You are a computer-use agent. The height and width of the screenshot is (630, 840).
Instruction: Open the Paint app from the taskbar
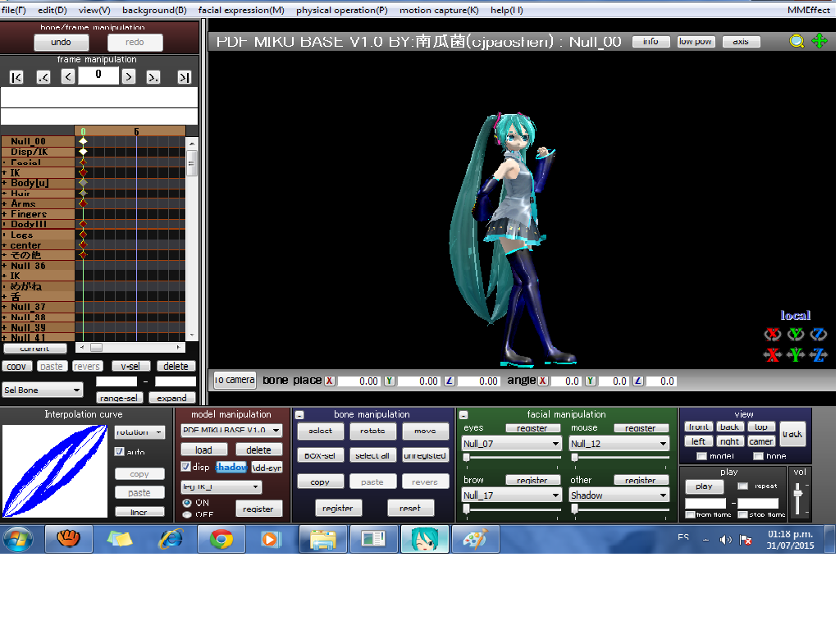475,539
